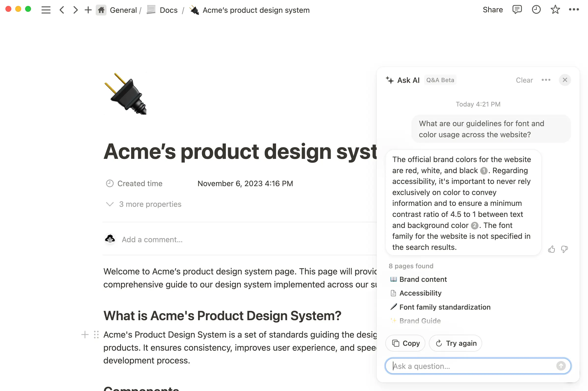Screen dimensions: 588x391
Task: Open the page options ellipsis menu
Action: [x=574, y=10]
